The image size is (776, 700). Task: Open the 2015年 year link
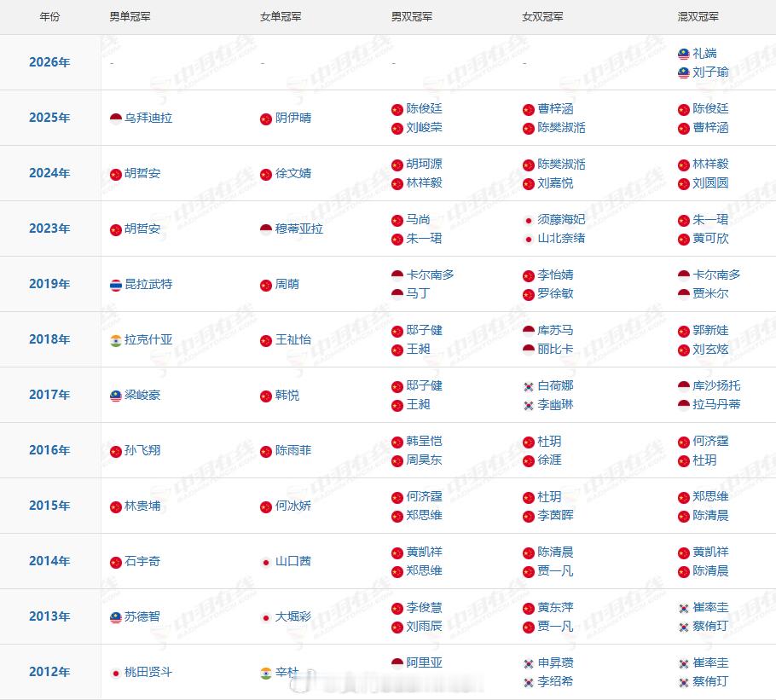coord(49,506)
